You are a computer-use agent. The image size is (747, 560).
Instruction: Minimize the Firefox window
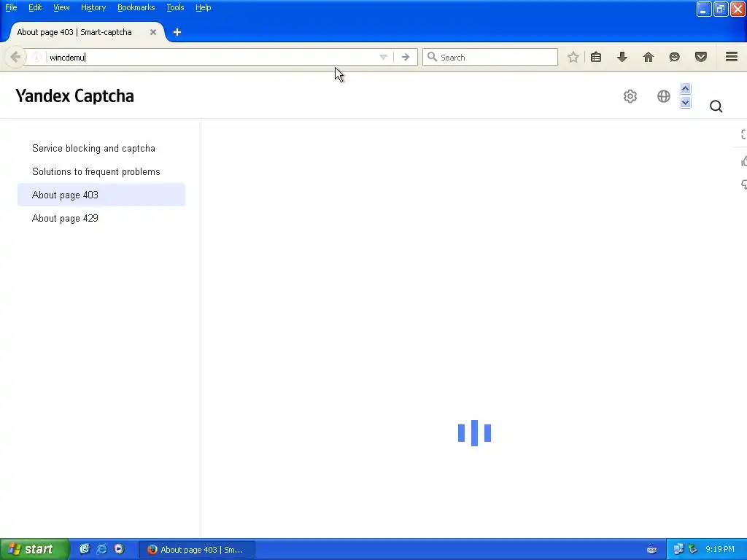click(x=704, y=9)
